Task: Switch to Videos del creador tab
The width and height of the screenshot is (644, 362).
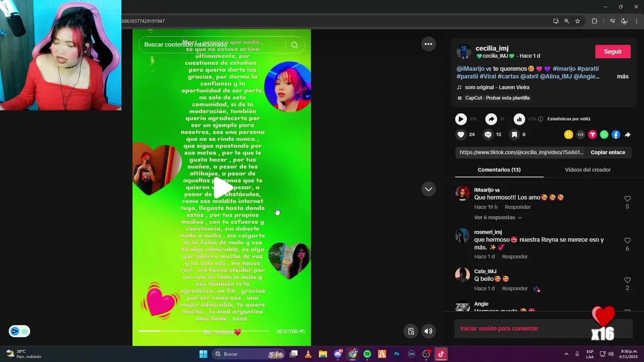Action: click(x=588, y=170)
